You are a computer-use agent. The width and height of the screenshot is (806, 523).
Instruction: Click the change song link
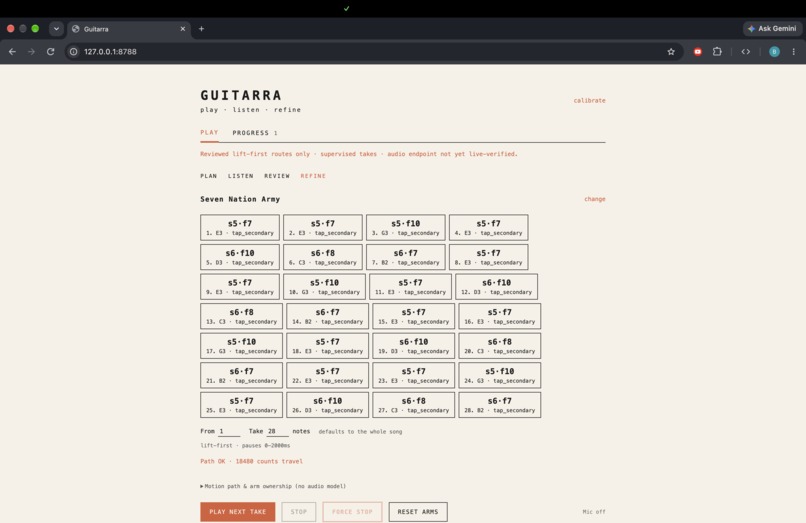pos(595,199)
